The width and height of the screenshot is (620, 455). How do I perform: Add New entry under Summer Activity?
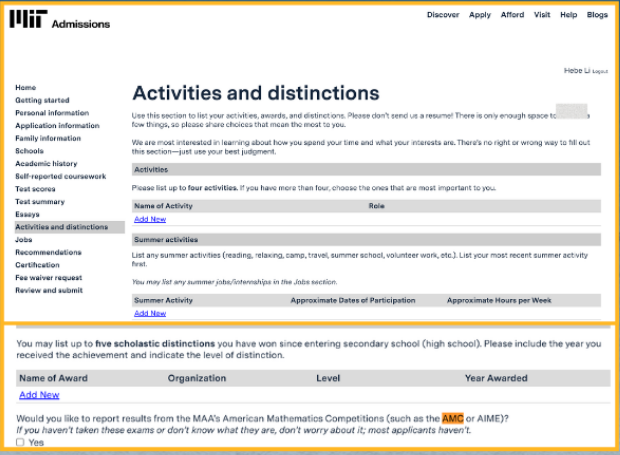[150, 313]
